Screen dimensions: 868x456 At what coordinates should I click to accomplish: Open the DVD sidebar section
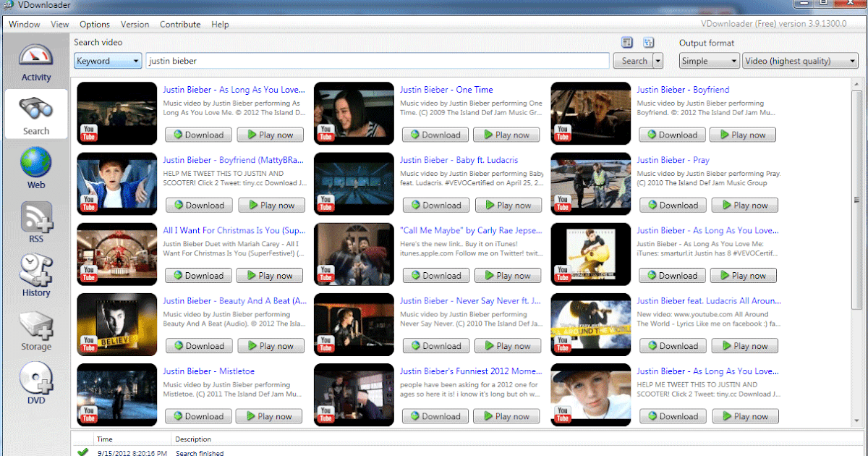[36, 383]
